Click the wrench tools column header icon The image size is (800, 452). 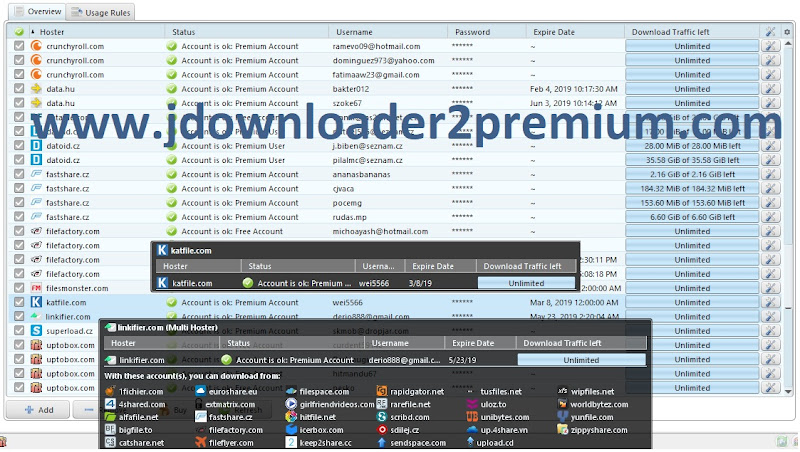click(x=770, y=32)
